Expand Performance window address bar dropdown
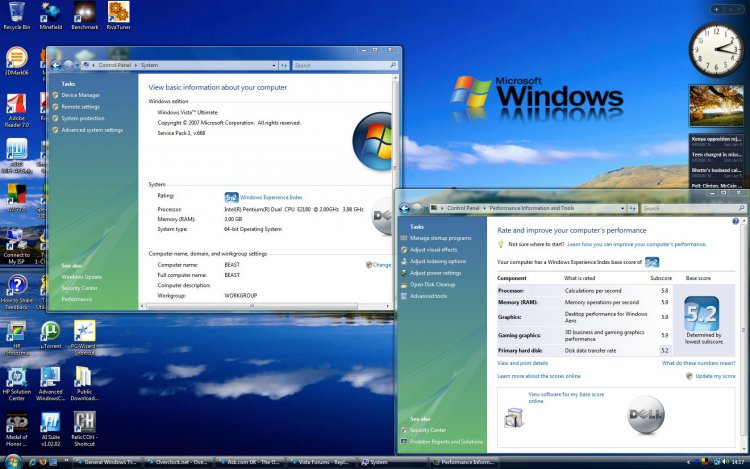The height and width of the screenshot is (469, 750). pyautogui.click(x=622, y=208)
